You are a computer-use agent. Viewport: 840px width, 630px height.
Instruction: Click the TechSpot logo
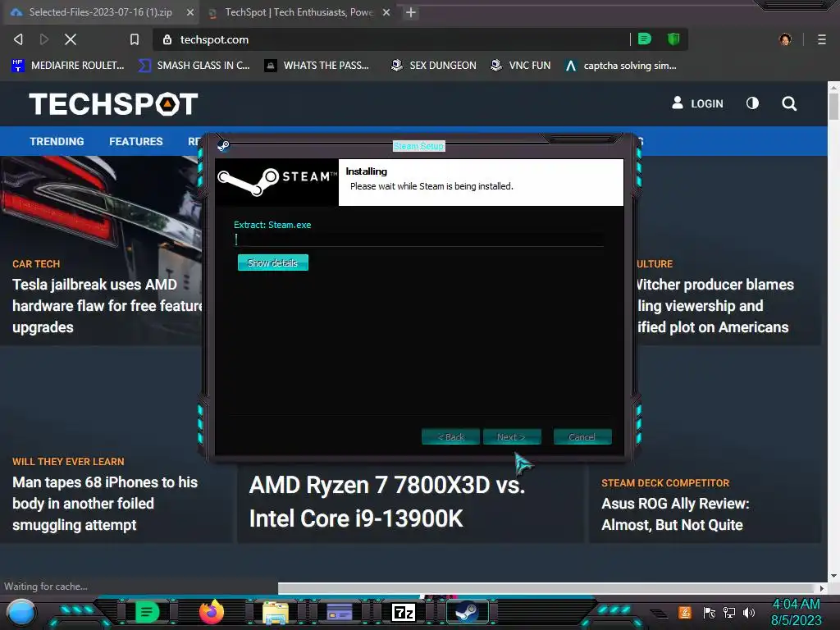coord(113,104)
